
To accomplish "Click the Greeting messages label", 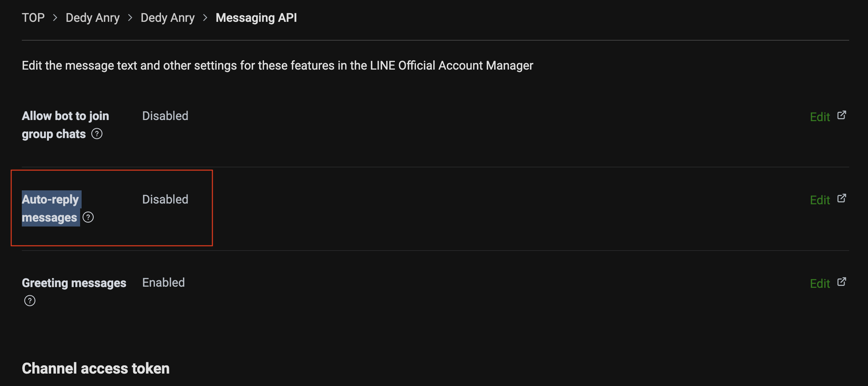I will click(x=74, y=283).
